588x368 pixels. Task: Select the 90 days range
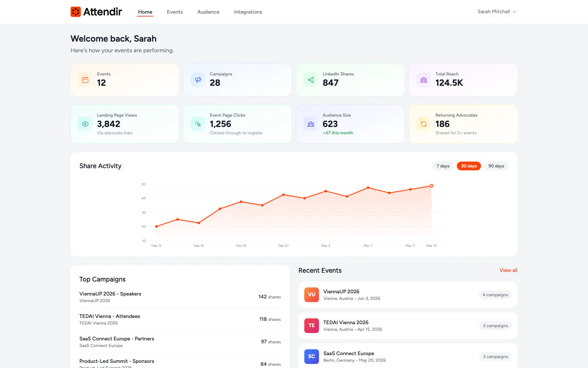tap(496, 166)
